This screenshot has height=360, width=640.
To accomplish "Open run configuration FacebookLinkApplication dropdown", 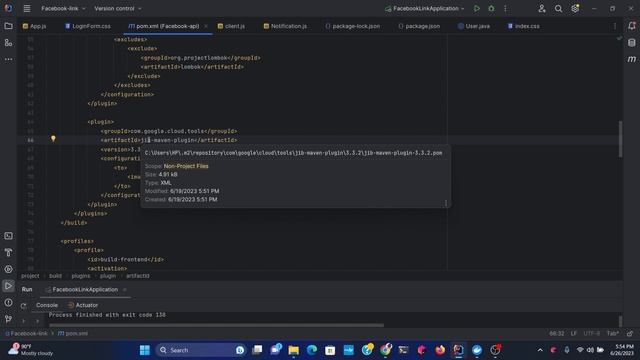I will coord(424,8).
